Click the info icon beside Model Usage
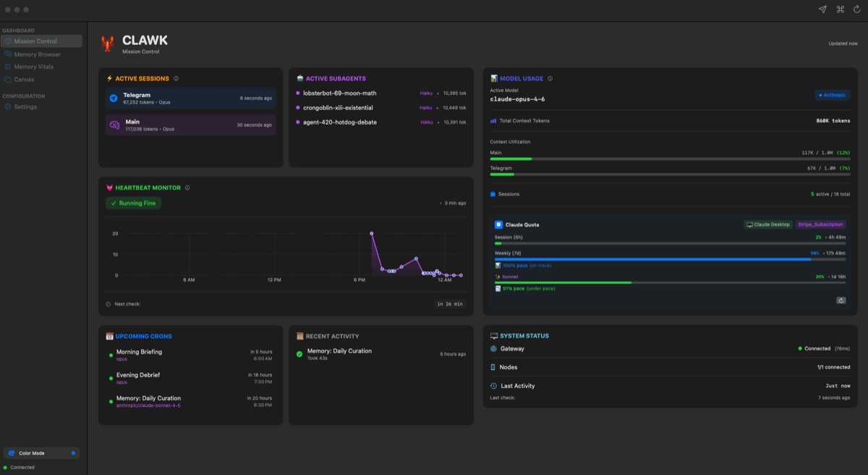 tap(550, 78)
